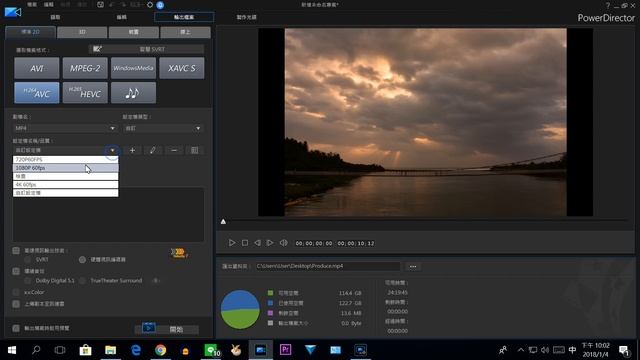Enable fast video rendering technology checkbox

pyautogui.click(x=16, y=251)
